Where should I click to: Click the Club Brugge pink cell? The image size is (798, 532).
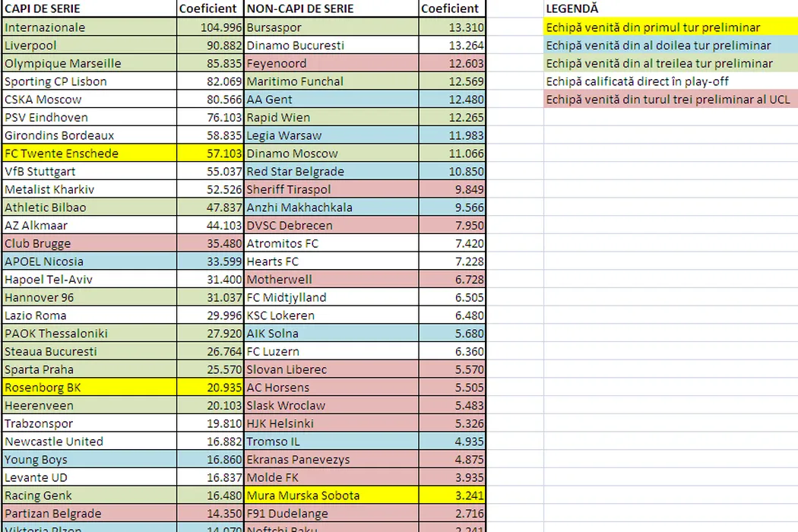point(88,244)
